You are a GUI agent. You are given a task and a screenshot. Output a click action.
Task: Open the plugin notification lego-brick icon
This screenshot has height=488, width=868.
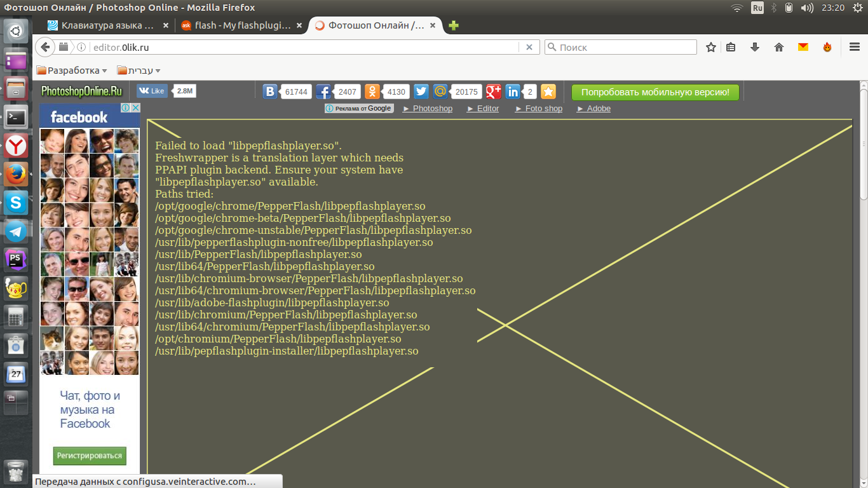[x=64, y=47]
